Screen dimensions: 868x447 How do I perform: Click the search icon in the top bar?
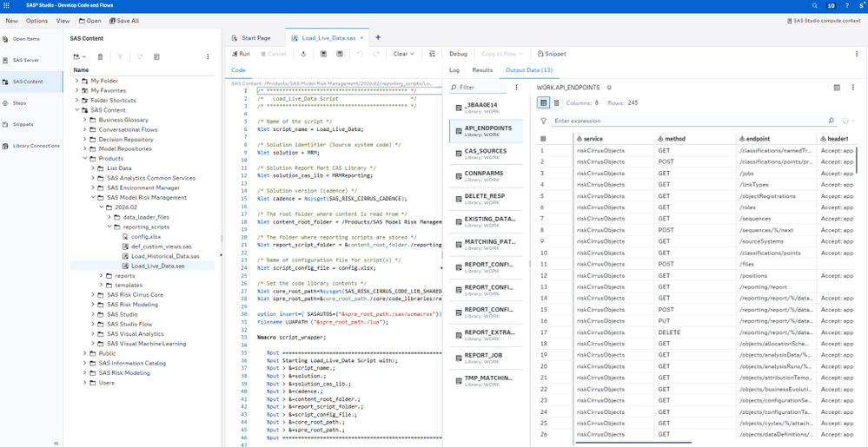(x=814, y=5)
